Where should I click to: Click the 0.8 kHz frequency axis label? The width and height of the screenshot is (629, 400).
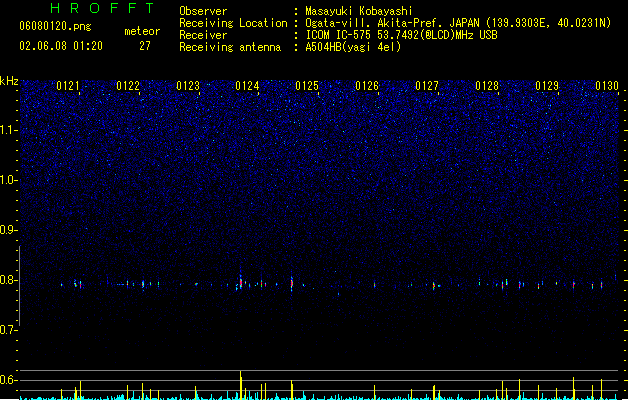(x=8, y=280)
